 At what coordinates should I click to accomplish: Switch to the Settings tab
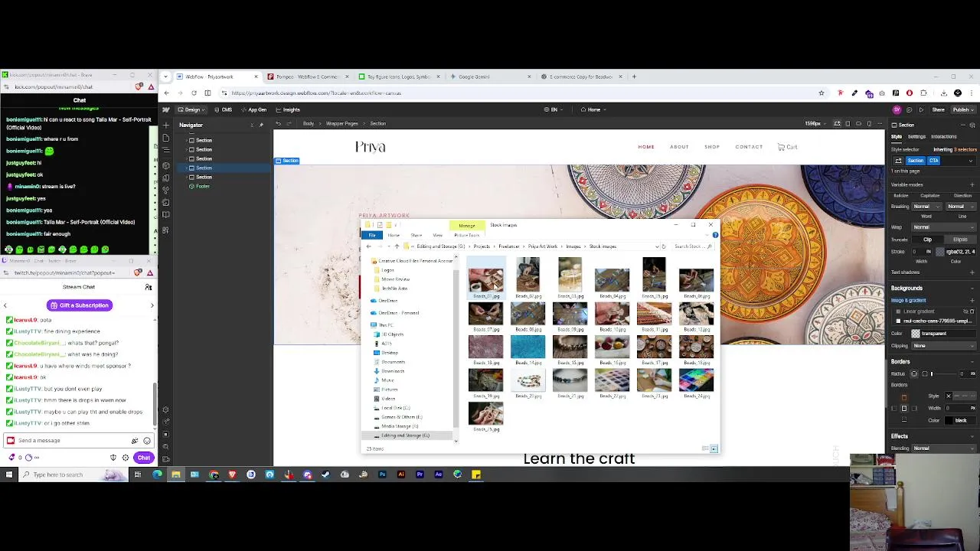916,137
